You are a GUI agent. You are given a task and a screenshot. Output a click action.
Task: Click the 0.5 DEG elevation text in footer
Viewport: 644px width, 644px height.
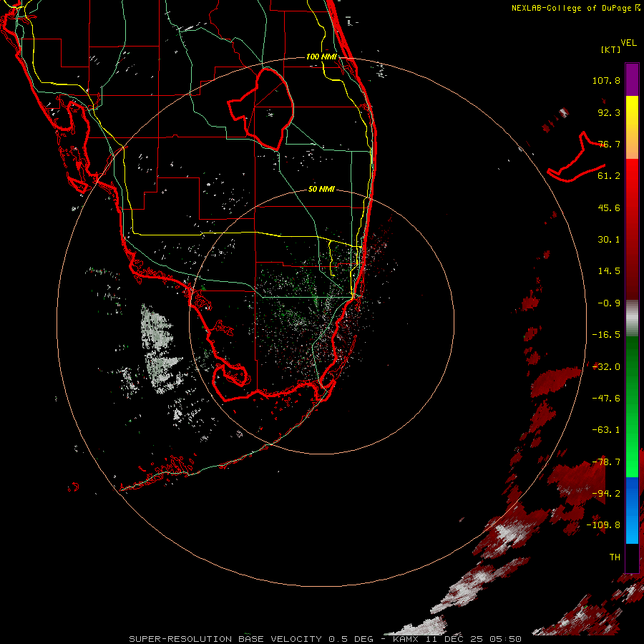pyautogui.click(x=351, y=639)
